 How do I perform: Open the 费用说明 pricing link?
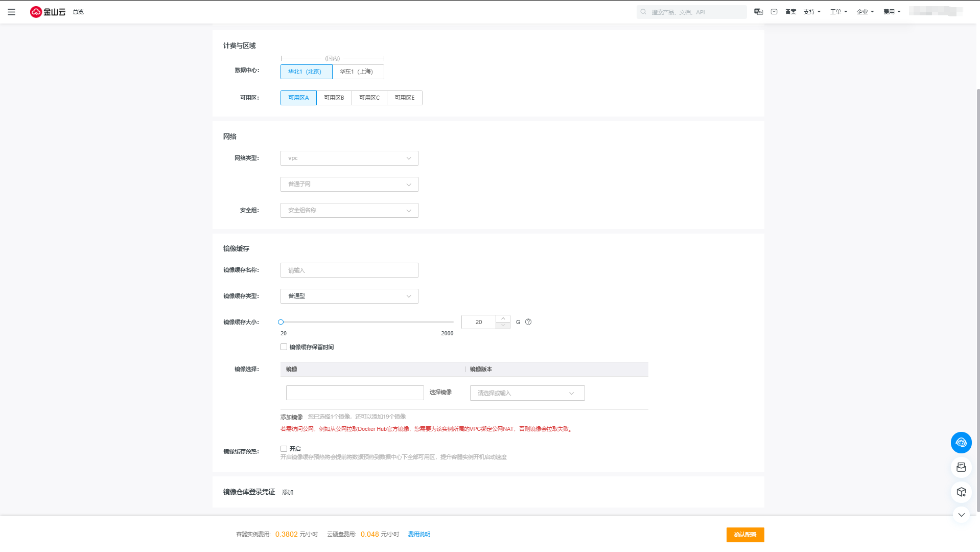[x=419, y=534]
